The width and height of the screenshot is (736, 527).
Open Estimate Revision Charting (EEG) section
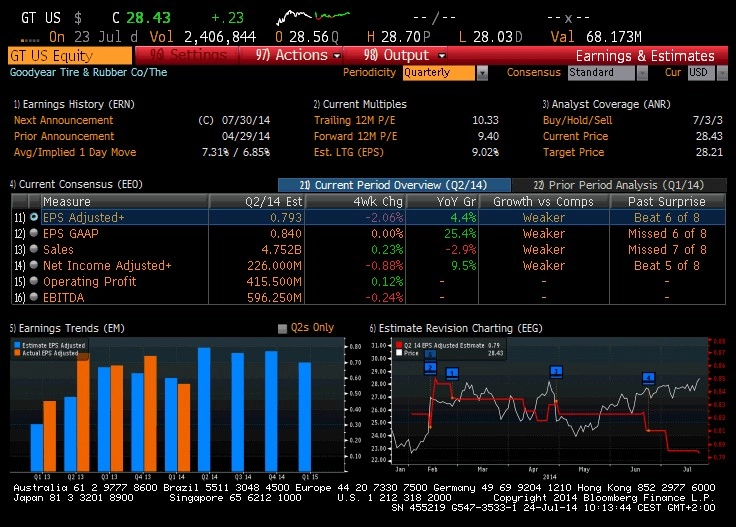coord(456,328)
